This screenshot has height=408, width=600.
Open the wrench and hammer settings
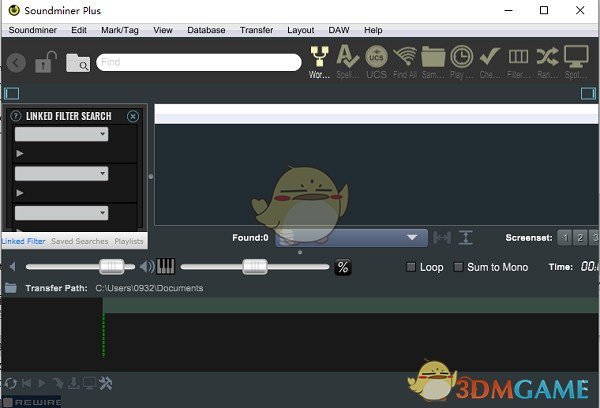(x=105, y=383)
